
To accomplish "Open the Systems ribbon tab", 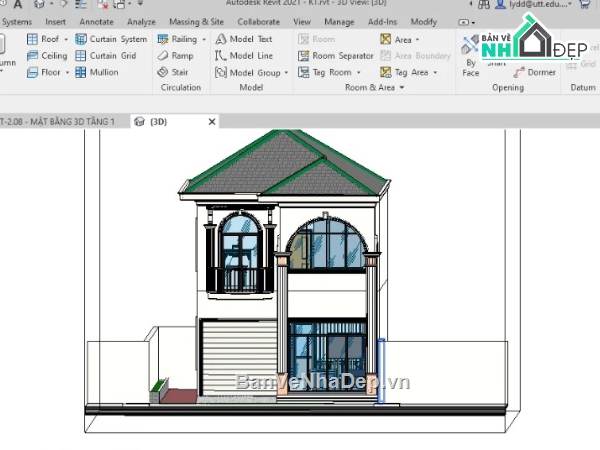I will click(x=16, y=22).
